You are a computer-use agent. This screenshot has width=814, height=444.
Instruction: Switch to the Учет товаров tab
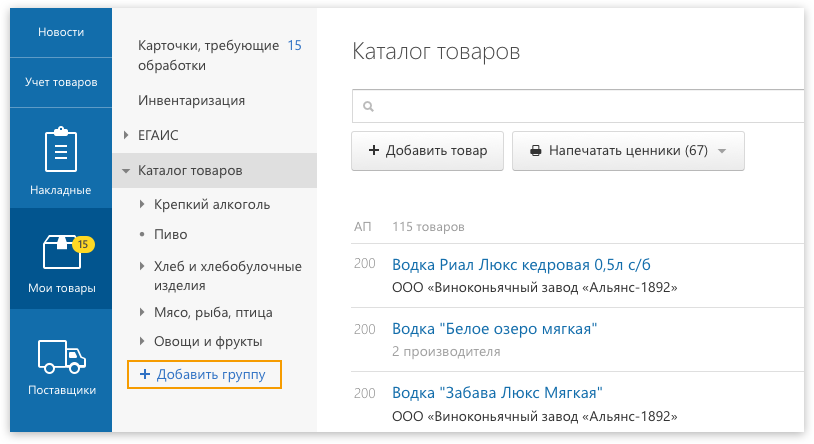tap(61, 82)
